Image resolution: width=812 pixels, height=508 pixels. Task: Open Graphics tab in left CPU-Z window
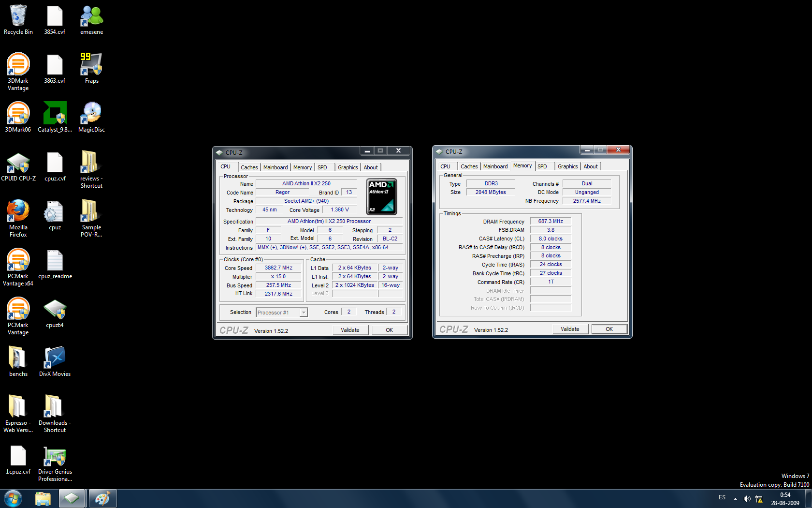[x=348, y=167]
